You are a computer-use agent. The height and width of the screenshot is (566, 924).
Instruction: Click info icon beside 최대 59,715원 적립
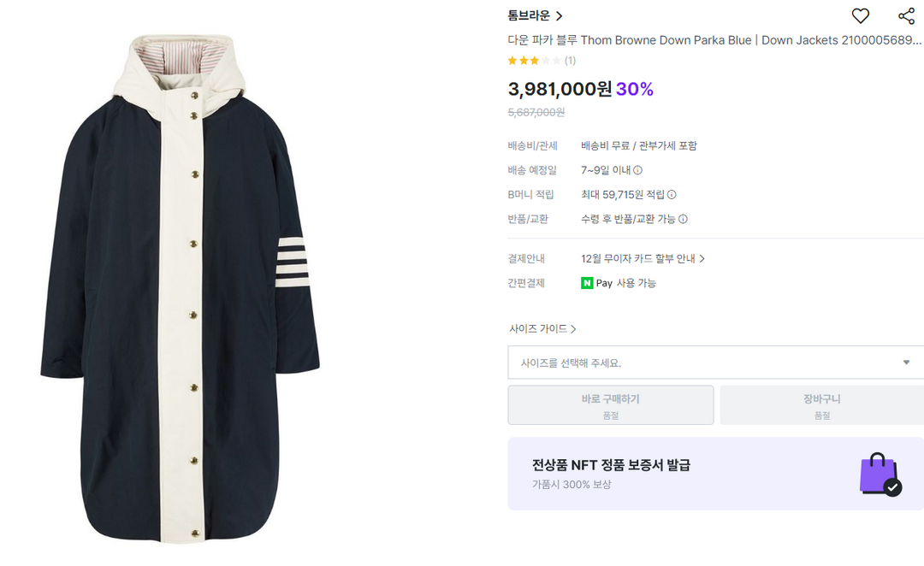[672, 195]
